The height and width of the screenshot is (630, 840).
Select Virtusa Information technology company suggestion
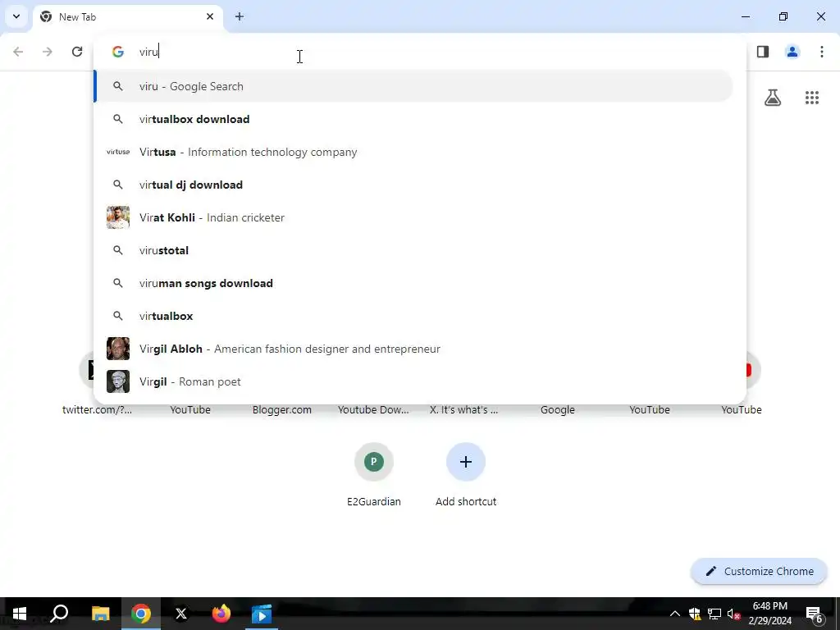[x=413, y=152]
